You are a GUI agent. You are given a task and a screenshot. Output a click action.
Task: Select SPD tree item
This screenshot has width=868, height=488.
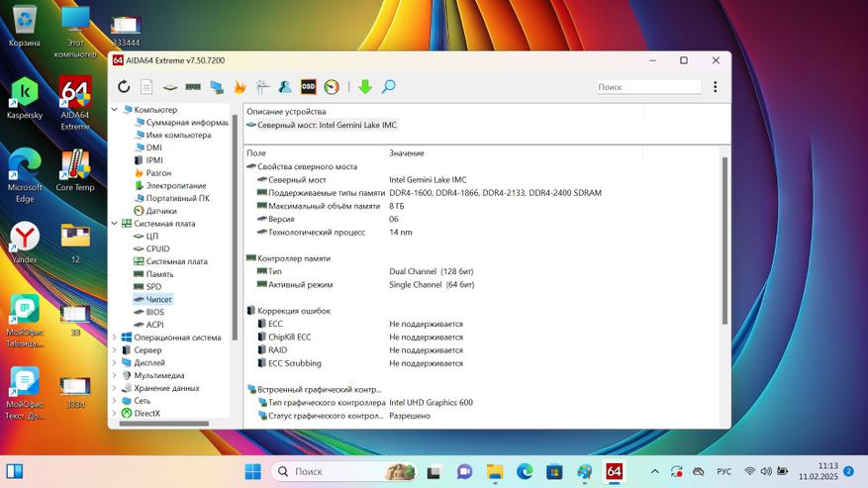point(147,286)
